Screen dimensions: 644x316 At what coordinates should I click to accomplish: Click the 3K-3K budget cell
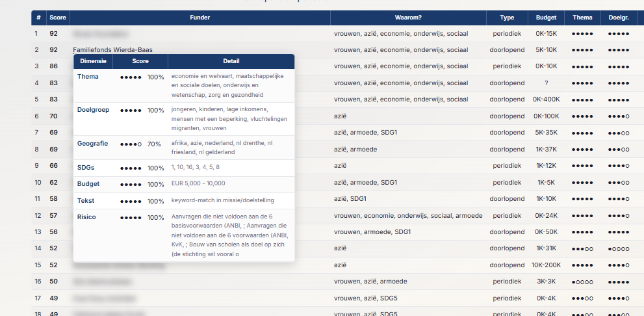(x=547, y=282)
